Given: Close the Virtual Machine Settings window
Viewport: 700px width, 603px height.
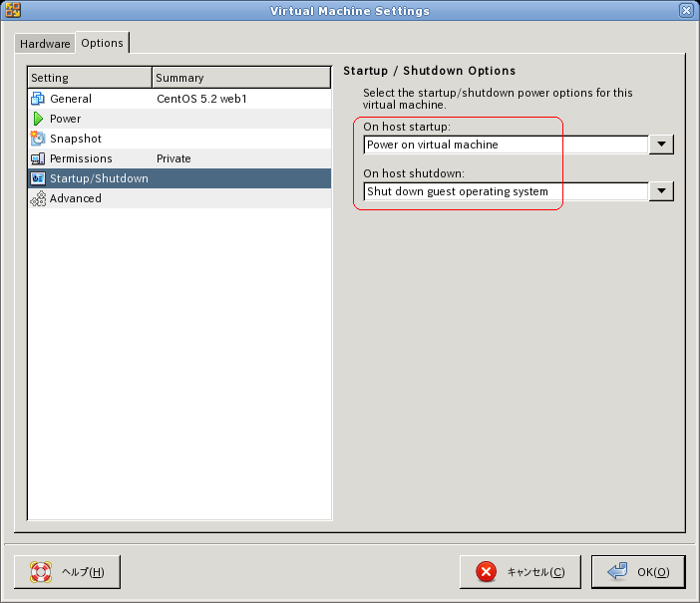Looking at the screenshot, I should click(x=686, y=11).
